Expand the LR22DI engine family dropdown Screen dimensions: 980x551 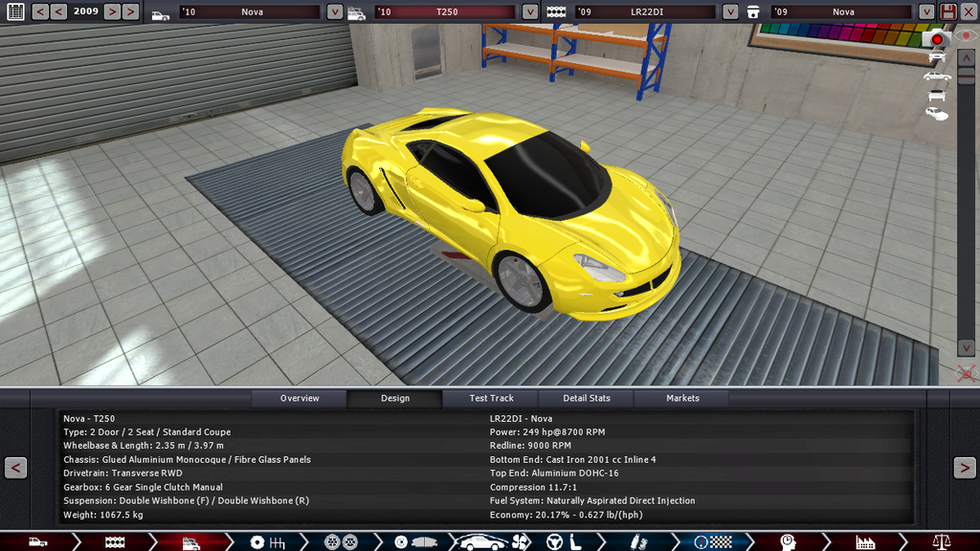[730, 11]
